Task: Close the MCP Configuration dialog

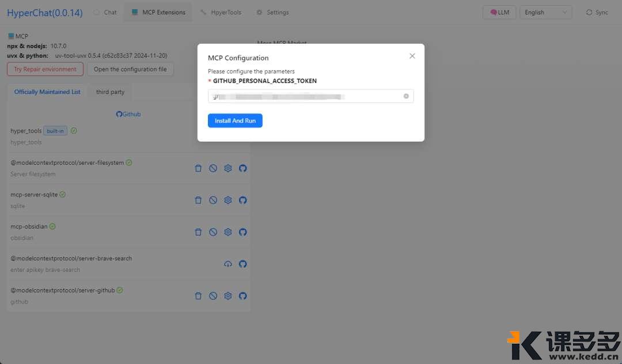Action: pyautogui.click(x=412, y=56)
